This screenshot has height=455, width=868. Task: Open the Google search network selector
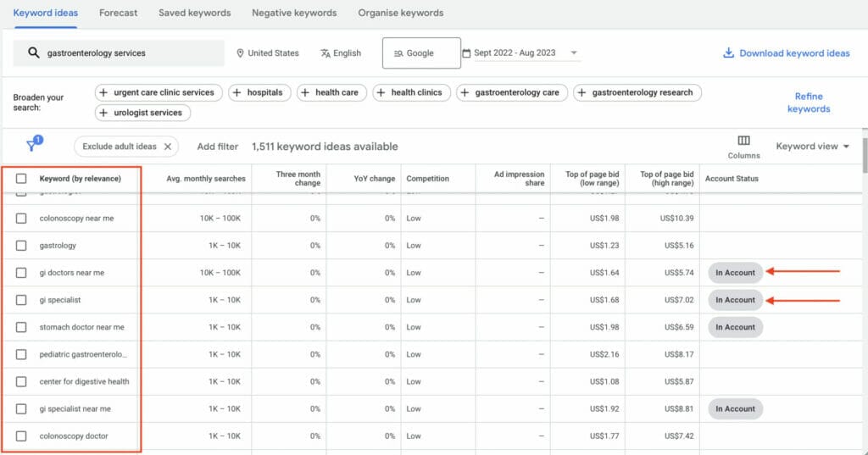[x=421, y=53]
